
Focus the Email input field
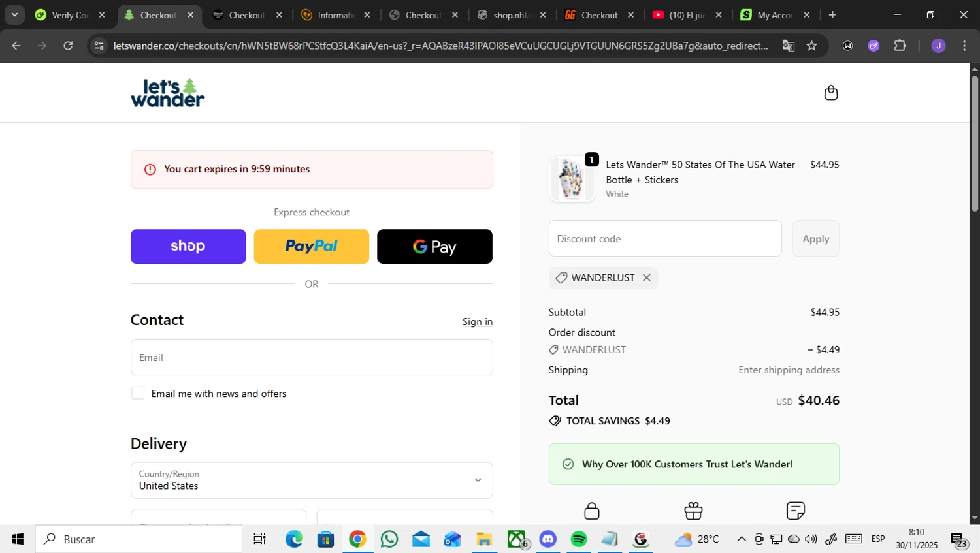(x=312, y=357)
